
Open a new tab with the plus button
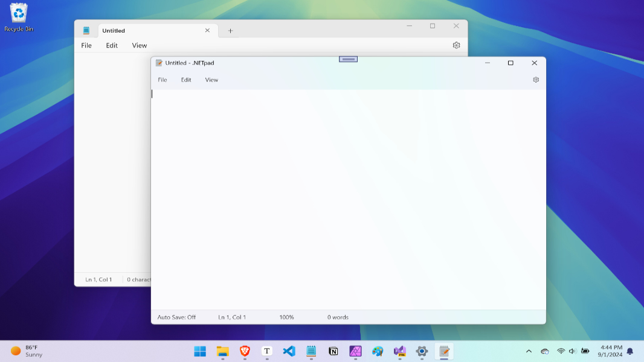pyautogui.click(x=230, y=30)
